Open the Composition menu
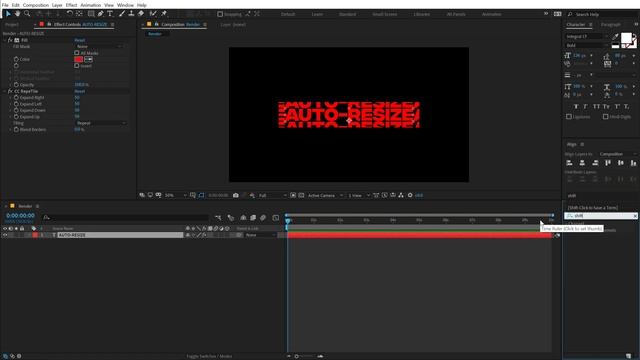This screenshot has height=360, width=640. 36,5
